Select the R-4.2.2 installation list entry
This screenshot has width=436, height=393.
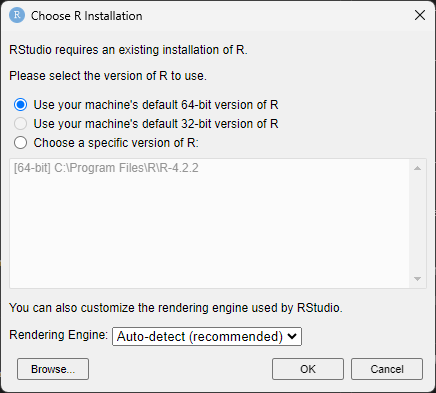click(x=106, y=168)
